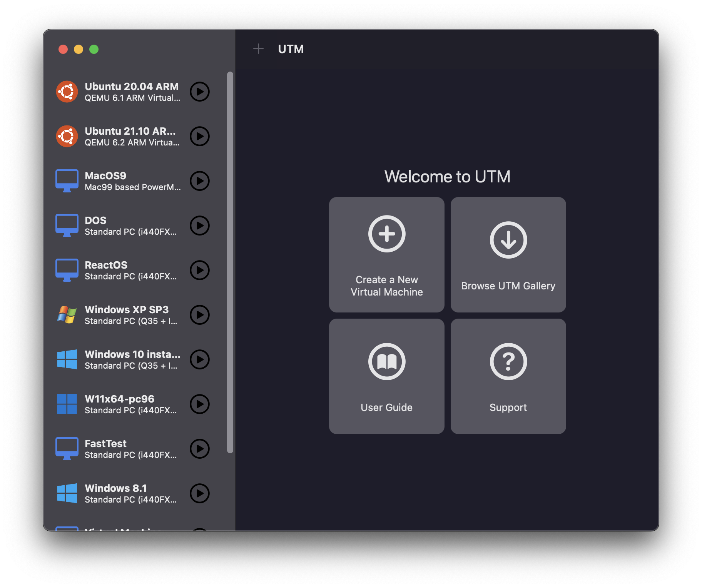Click the monitor icon next to FastTest
Image resolution: width=702 pixels, height=588 pixels.
[x=67, y=449]
